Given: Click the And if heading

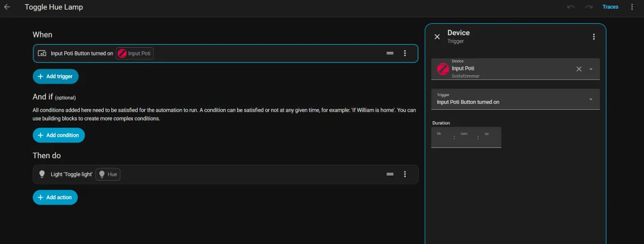Looking at the screenshot, I should click(43, 97).
